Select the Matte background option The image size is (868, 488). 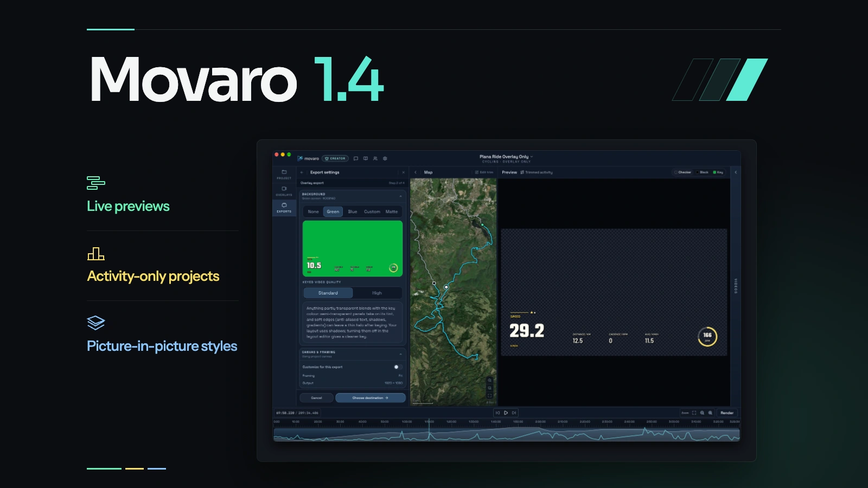392,211
